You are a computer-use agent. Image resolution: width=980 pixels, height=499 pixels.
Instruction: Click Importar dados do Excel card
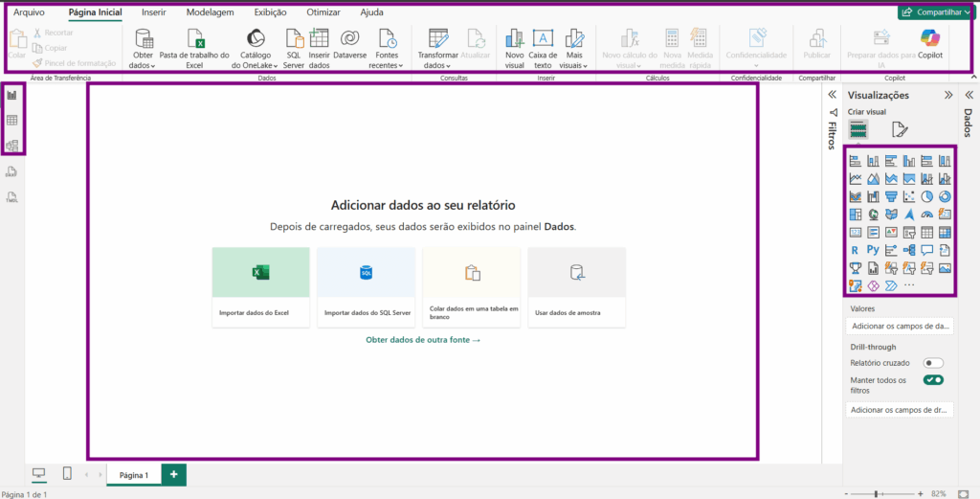[260, 286]
